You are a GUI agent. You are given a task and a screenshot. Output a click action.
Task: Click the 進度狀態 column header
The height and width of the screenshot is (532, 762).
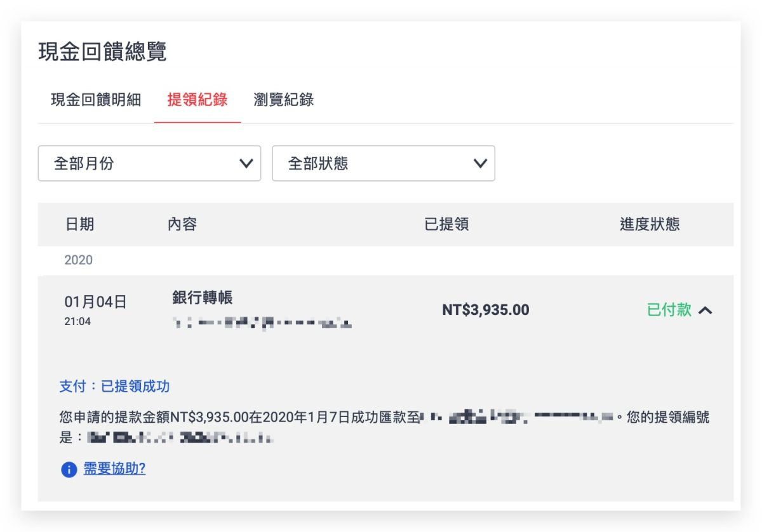click(649, 224)
